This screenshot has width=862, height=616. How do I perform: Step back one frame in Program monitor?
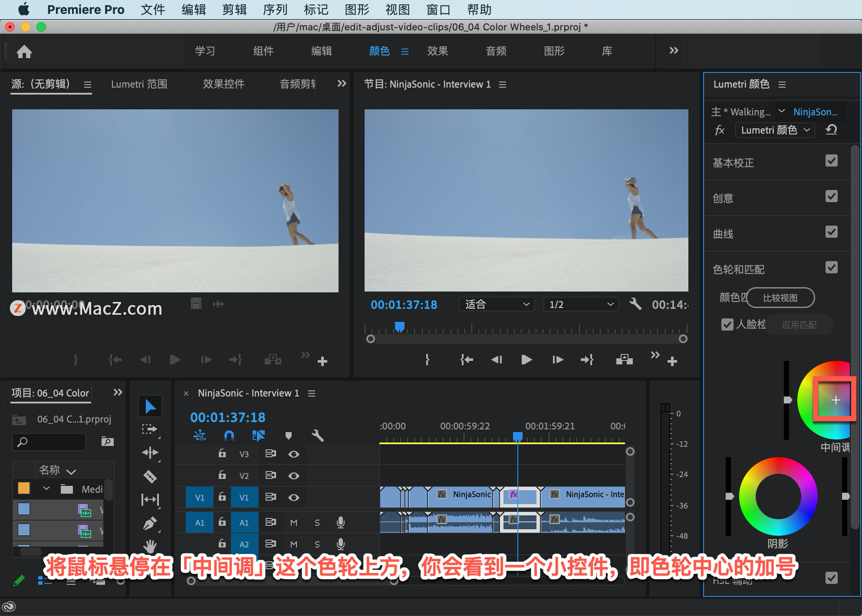497,360
